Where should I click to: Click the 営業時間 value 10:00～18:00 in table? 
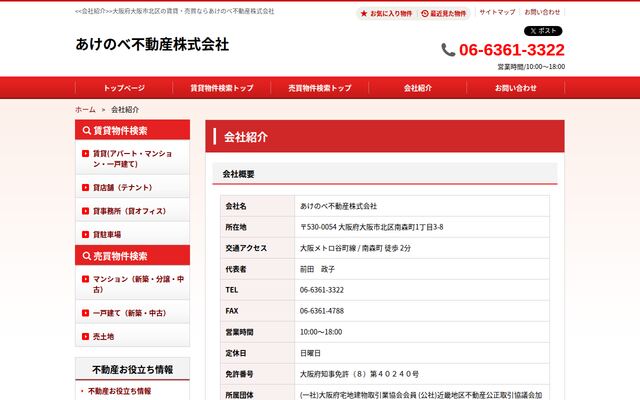pos(321,332)
